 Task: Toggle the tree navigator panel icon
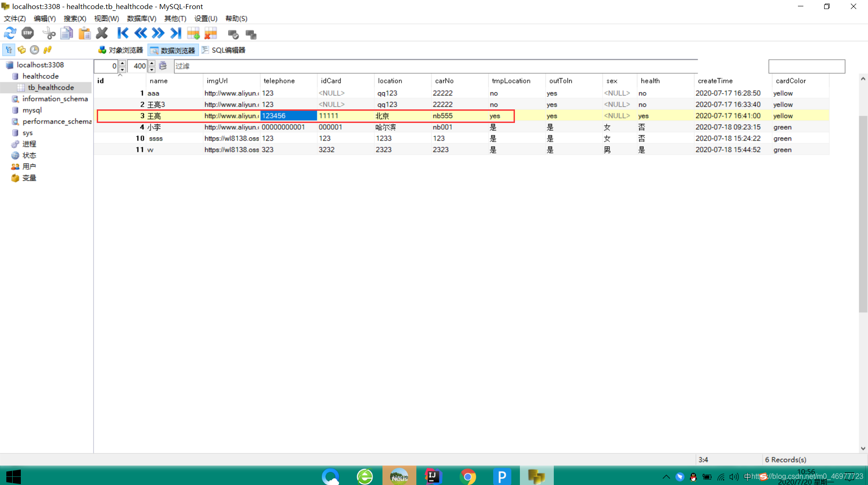(9, 50)
